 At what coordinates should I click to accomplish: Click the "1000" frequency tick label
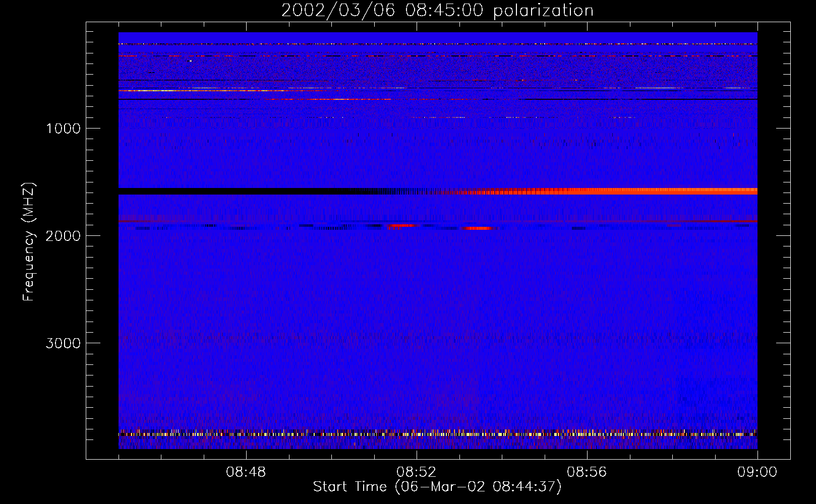pyautogui.click(x=63, y=129)
